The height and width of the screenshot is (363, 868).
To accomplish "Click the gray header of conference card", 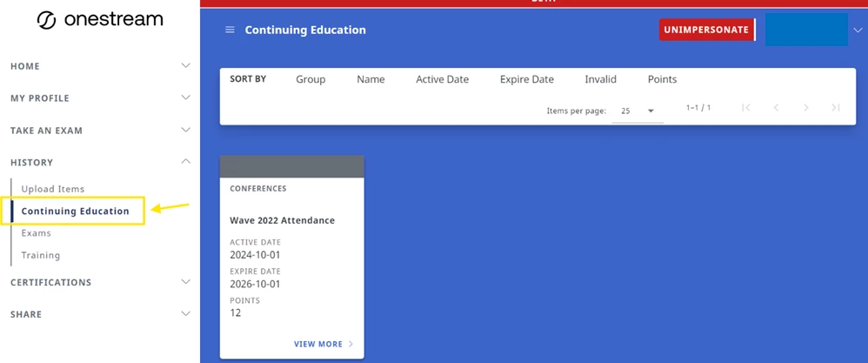I will 291,167.
